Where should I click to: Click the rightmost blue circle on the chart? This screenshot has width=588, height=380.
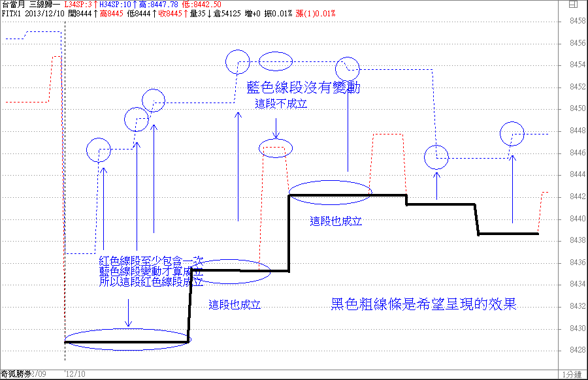click(x=512, y=133)
